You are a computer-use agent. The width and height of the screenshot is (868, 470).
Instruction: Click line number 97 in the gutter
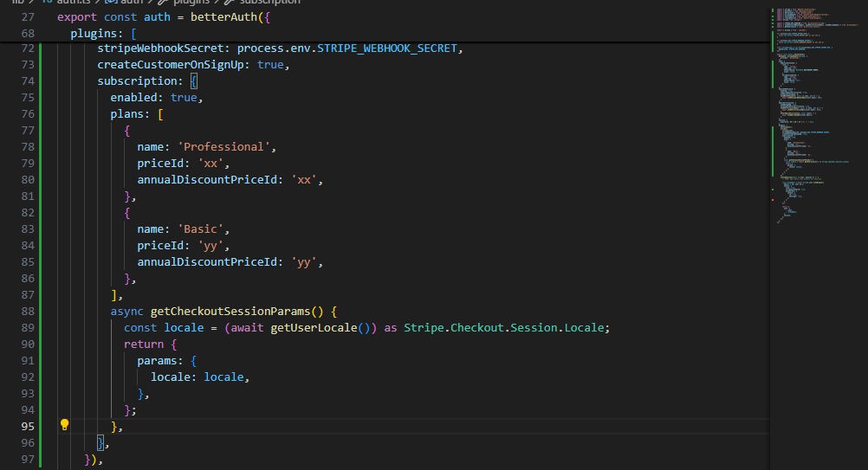click(x=28, y=460)
